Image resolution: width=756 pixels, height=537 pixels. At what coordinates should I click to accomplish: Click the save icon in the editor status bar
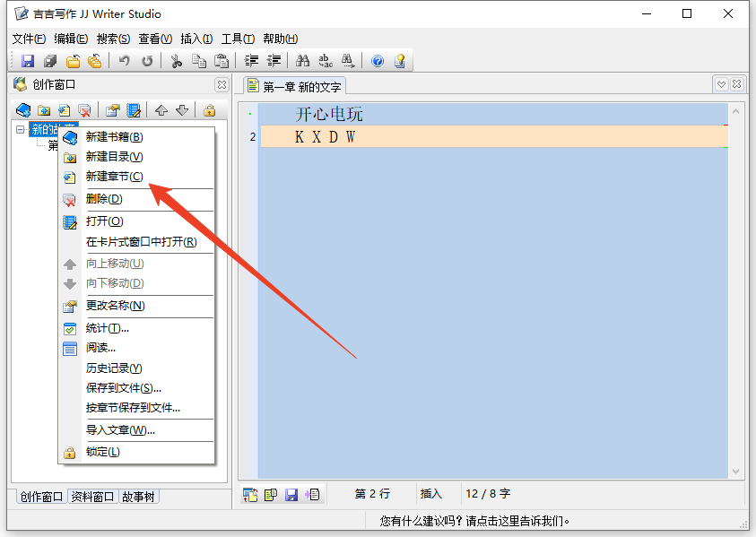pyautogui.click(x=291, y=494)
